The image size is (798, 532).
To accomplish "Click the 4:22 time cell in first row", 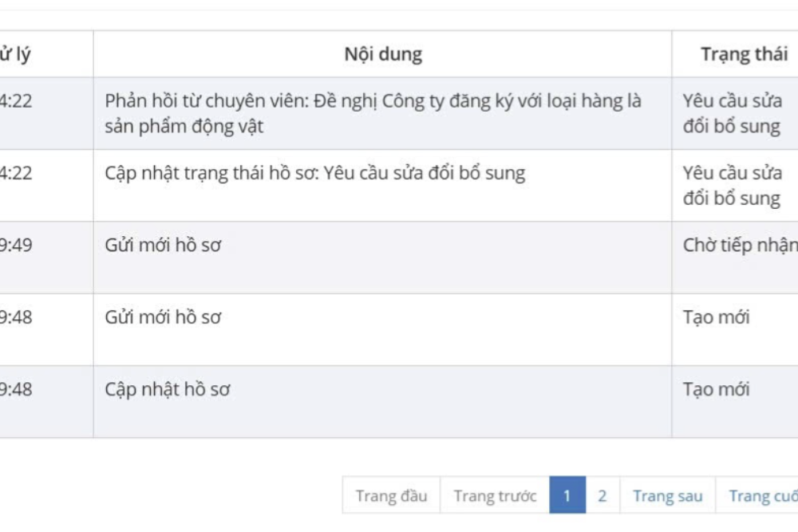I will (x=16, y=101).
